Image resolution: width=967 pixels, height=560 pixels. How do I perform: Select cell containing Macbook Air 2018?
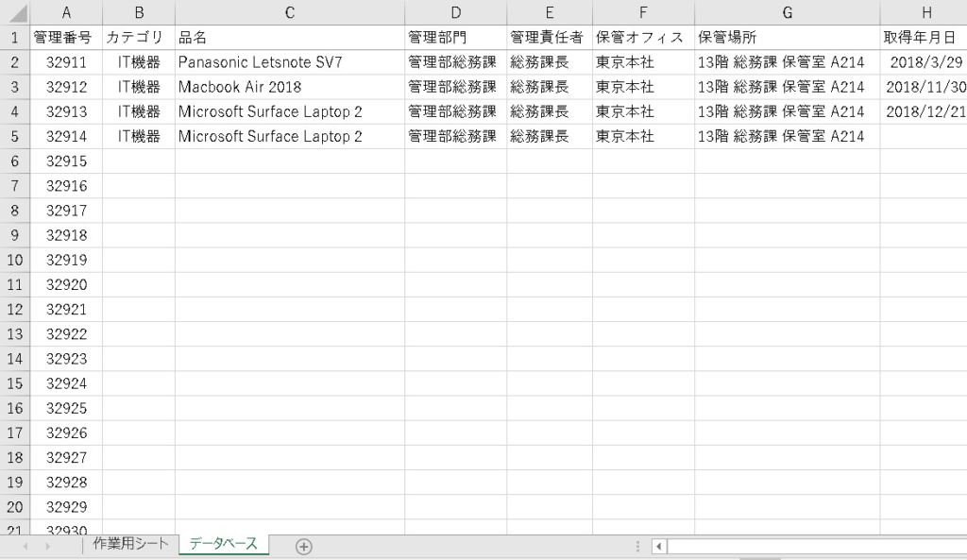click(289, 87)
